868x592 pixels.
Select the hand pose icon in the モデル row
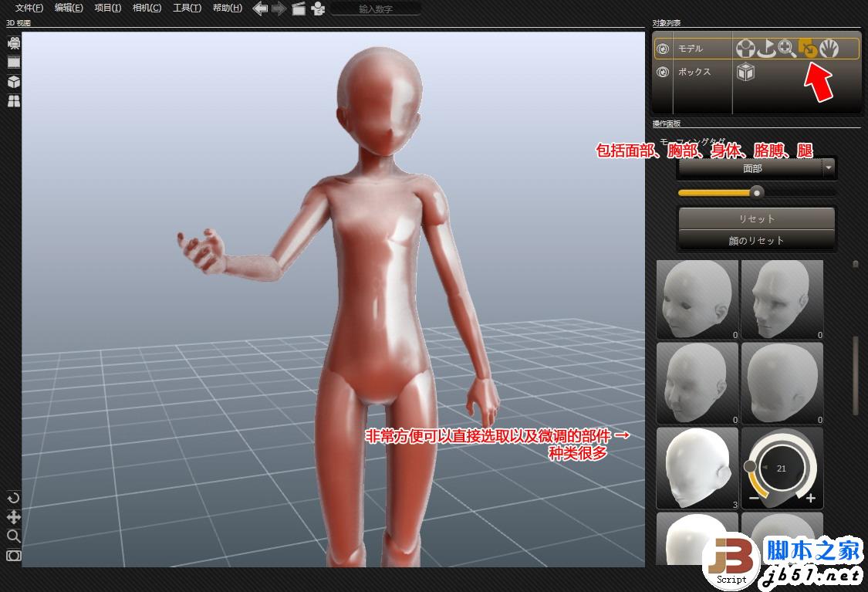(x=829, y=49)
